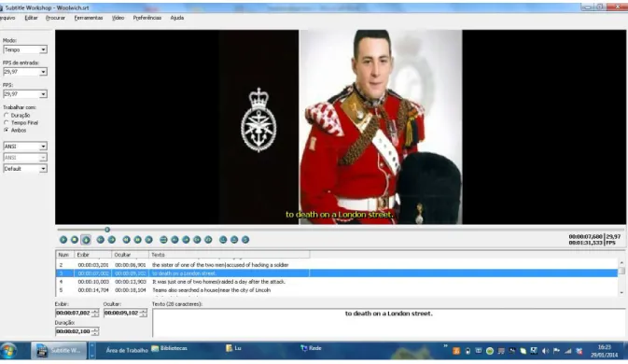Open the Ajuda menu
628x364 pixels.
tap(177, 18)
